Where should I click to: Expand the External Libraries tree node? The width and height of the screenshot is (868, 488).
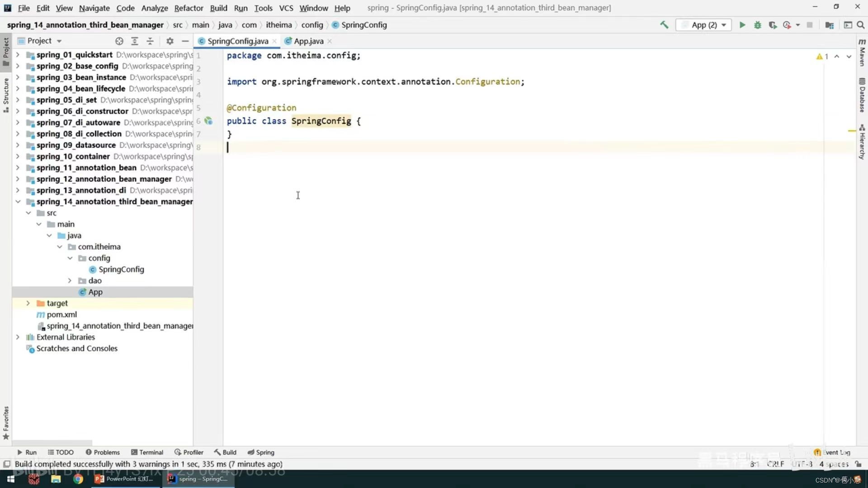(18, 337)
